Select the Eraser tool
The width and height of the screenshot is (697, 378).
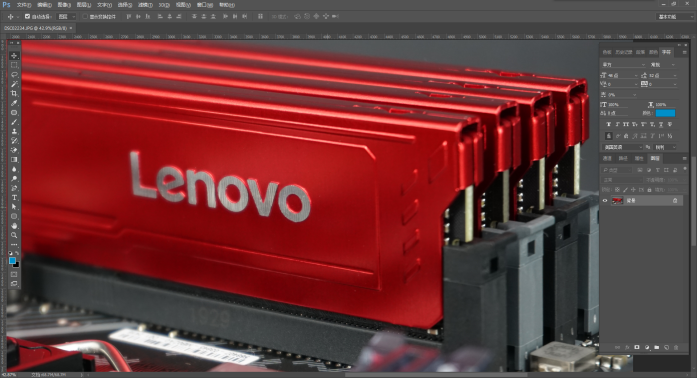point(14,150)
